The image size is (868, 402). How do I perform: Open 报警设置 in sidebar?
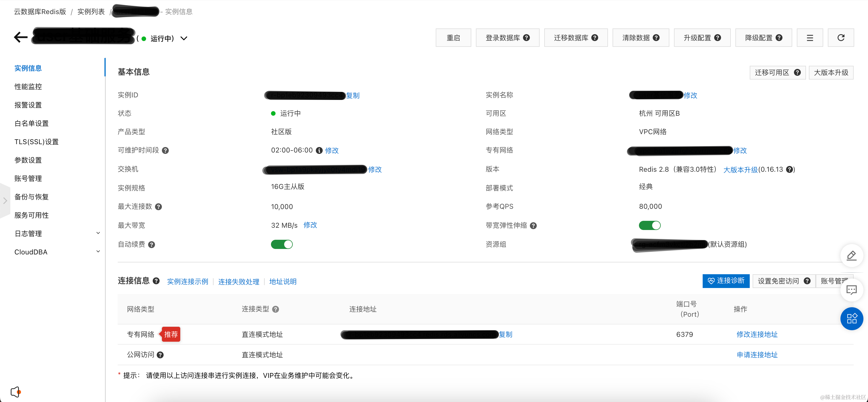click(28, 105)
